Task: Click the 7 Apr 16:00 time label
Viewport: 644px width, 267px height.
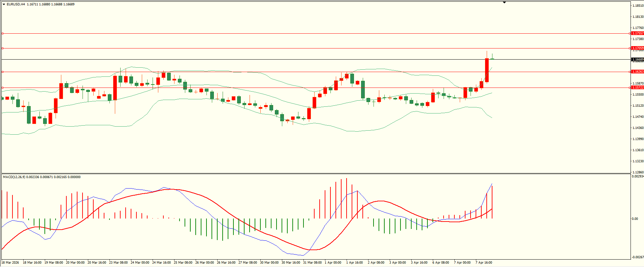Action: coord(484,263)
